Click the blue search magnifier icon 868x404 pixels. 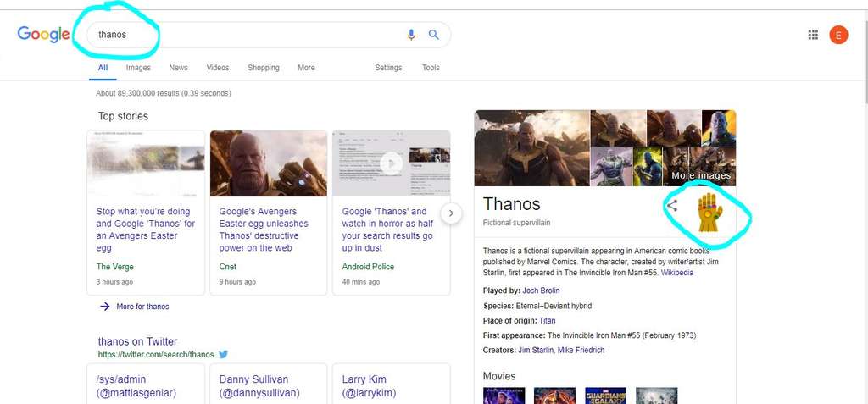click(434, 35)
